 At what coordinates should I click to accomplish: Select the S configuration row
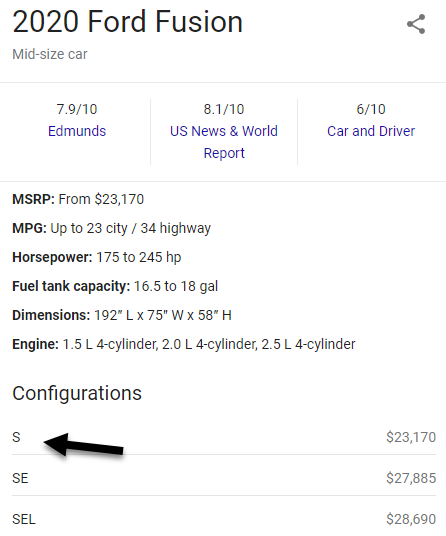(x=224, y=437)
